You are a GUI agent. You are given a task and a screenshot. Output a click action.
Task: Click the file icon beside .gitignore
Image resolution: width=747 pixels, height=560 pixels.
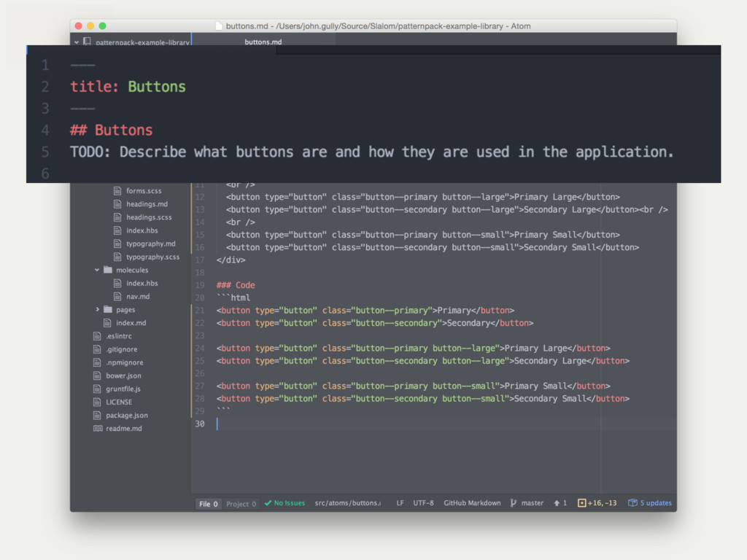tap(97, 349)
